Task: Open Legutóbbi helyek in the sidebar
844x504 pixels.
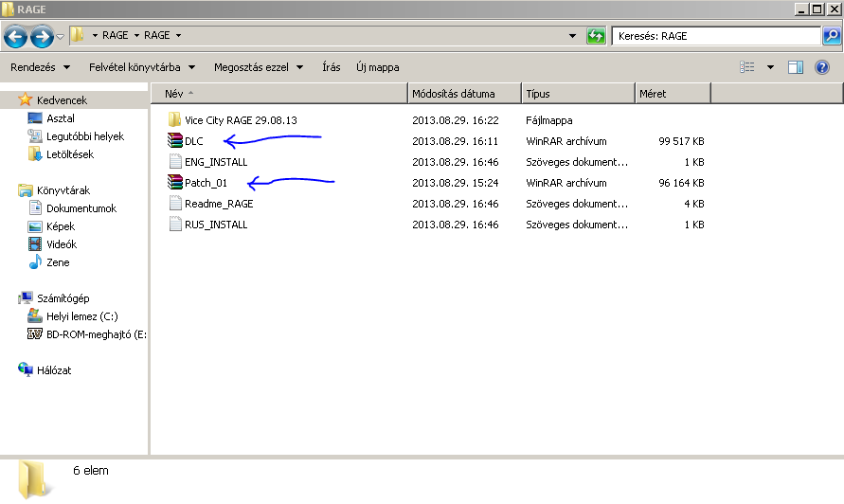Action: [x=85, y=136]
